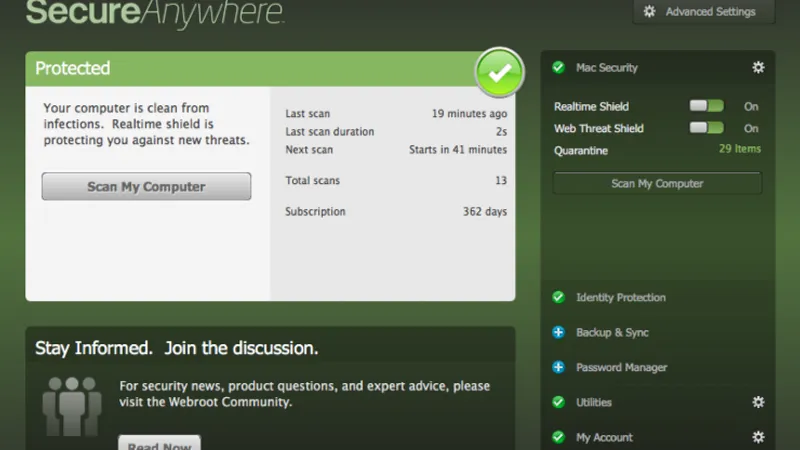Click the large green Protected checkmark badge

coord(499,72)
